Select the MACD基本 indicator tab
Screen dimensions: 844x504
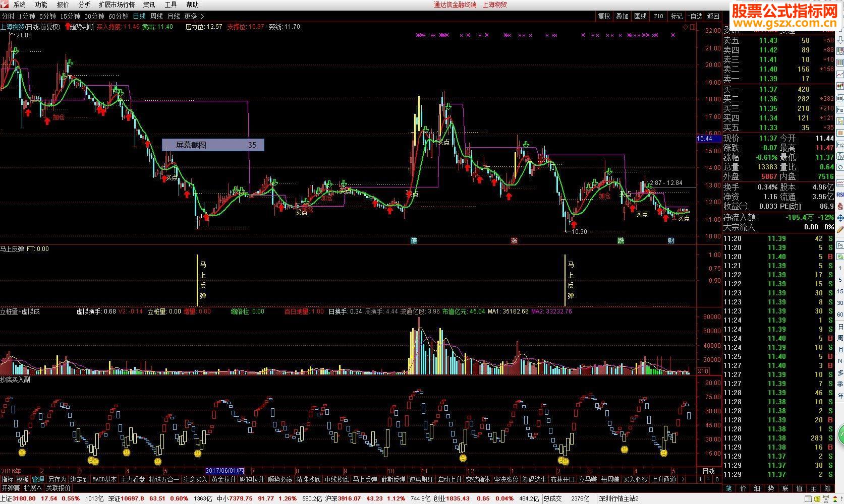click(104, 479)
